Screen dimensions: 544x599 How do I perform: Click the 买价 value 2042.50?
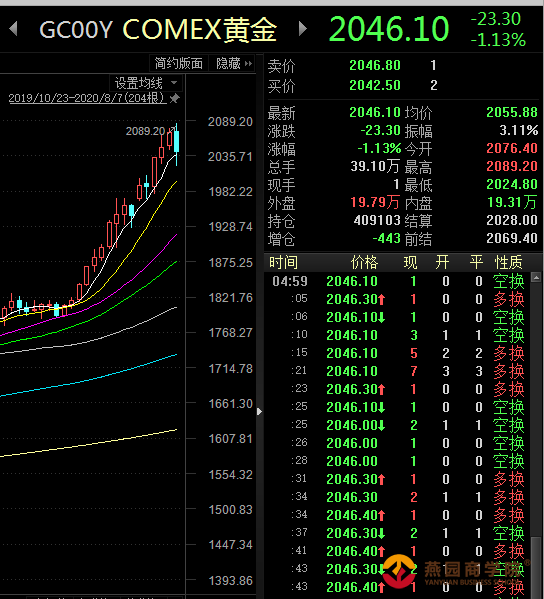(x=375, y=85)
